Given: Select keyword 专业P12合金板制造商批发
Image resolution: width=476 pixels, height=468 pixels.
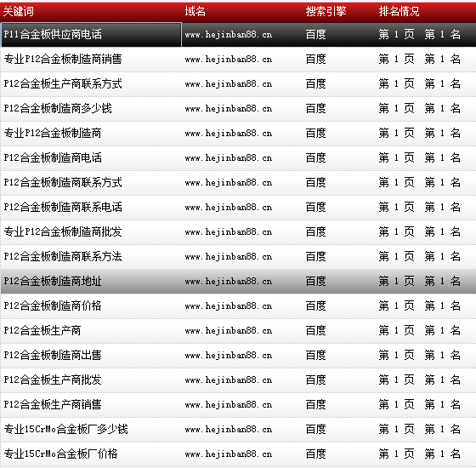Looking at the screenshot, I should tap(63, 231).
